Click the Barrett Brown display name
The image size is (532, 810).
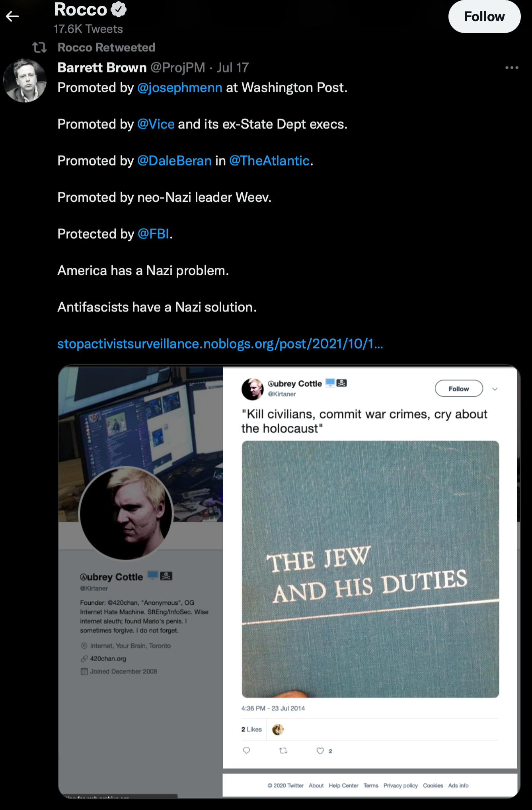(102, 68)
